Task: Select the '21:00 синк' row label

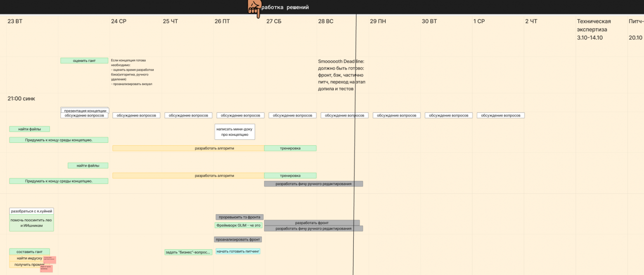Action: tap(21, 99)
